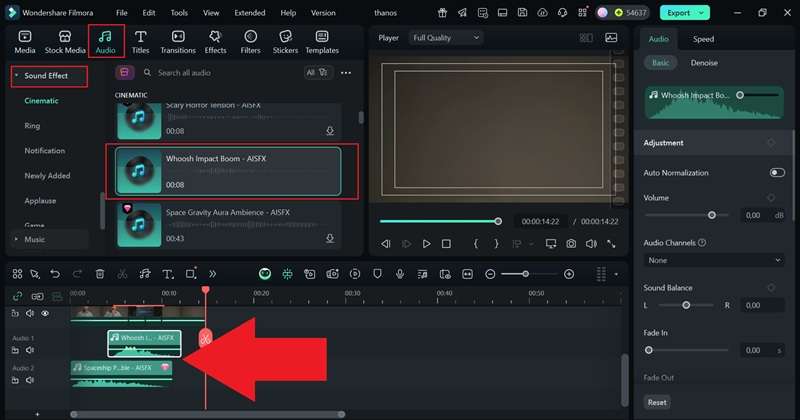Open Audio Channels None dropdown

[713, 260]
